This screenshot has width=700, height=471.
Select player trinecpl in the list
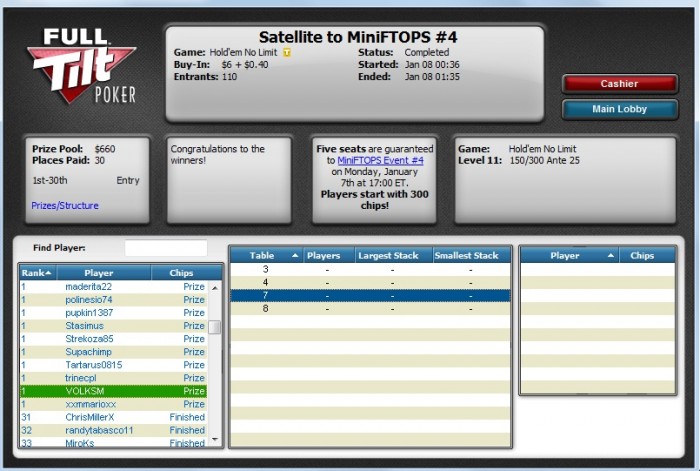[113, 378]
